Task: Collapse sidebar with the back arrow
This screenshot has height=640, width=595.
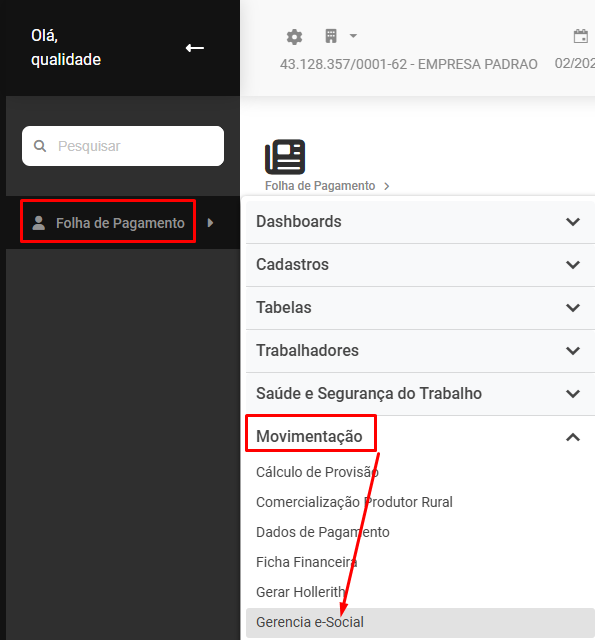Action: pyautogui.click(x=195, y=48)
